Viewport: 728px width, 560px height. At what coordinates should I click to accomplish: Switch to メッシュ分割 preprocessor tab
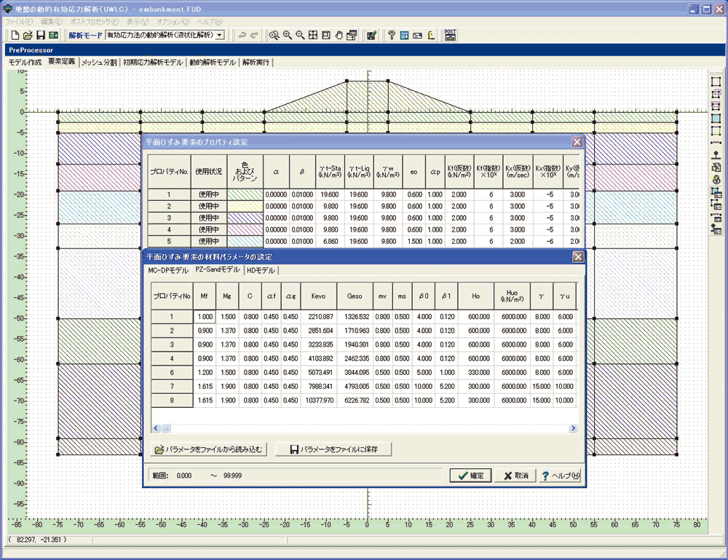click(x=99, y=63)
